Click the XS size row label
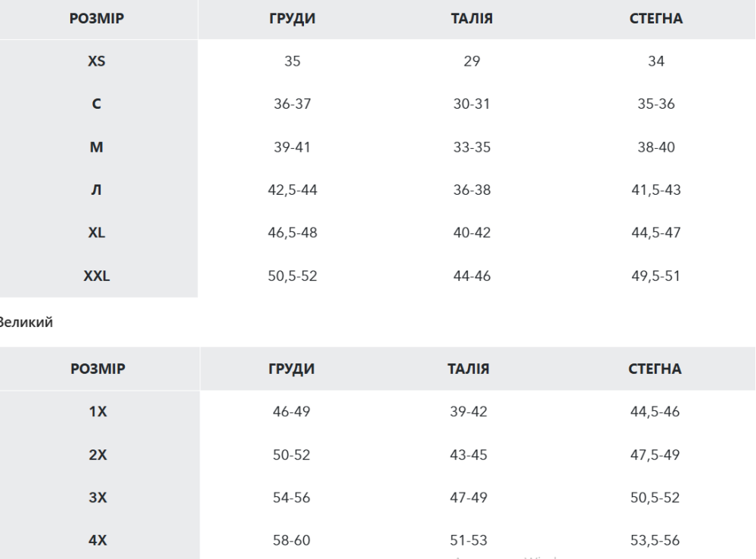Image resolution: width=756 pixels, height=559 pixels. tap(96, 61)
